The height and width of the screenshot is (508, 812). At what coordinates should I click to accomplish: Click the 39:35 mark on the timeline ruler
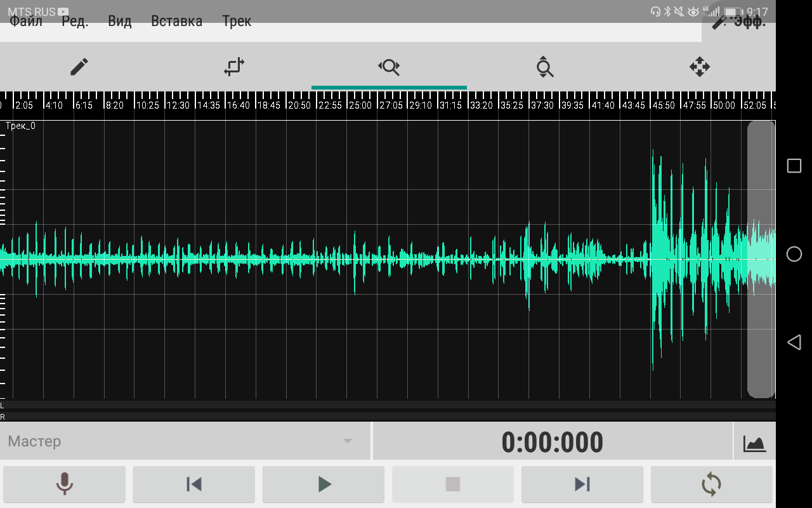(572, 105)
